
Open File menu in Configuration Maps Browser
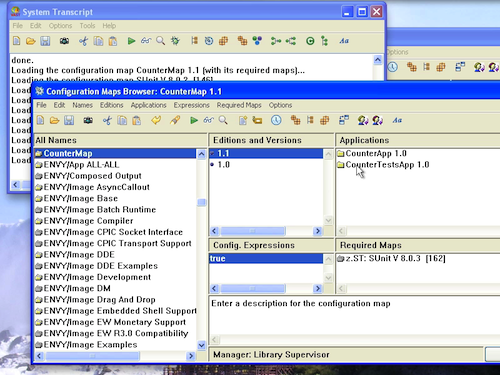41,105
